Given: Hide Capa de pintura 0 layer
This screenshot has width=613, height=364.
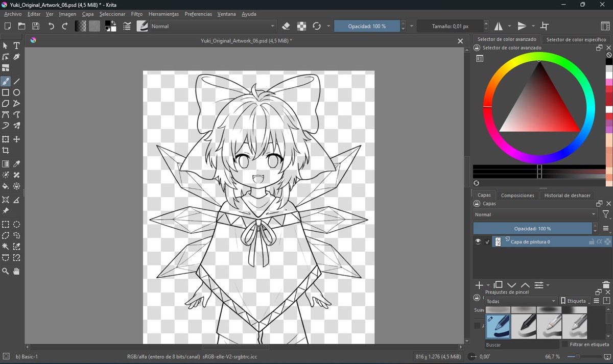Looking at the screenshot, I should pyautogui.click(x=478, y=241).
